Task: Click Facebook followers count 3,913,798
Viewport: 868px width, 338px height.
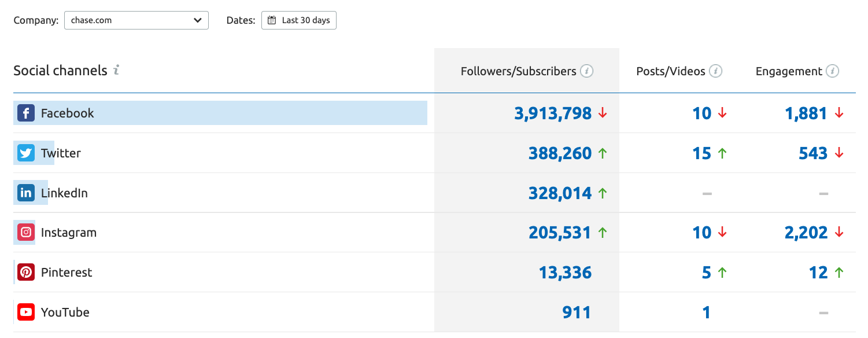Action: pos(553,113)
